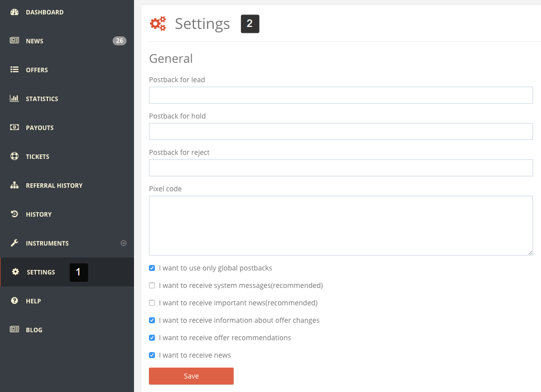This screenshot has height=392, width=541.
Task: Click the Postback for lead input field
Action: 341,95
